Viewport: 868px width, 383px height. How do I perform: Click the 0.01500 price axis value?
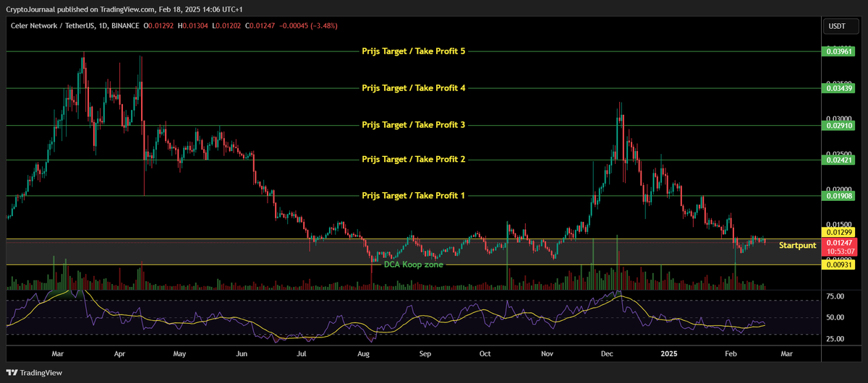click(839, 223)
